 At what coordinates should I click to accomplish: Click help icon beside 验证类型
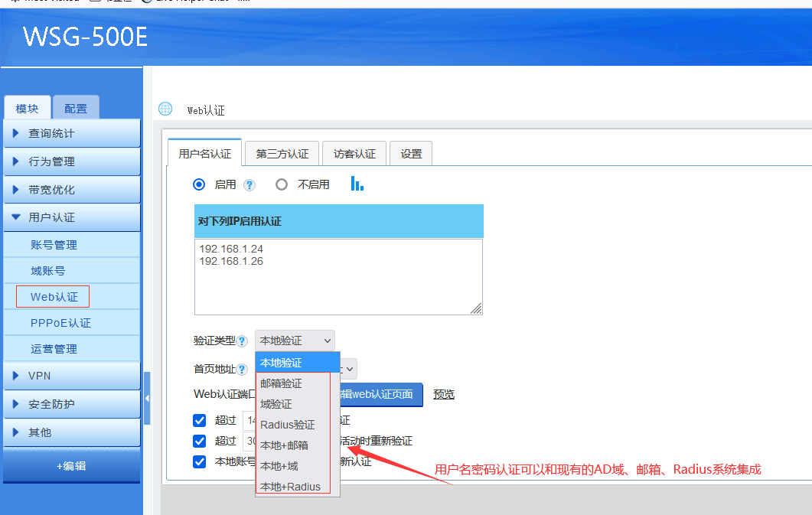click(x=243, y=341)
